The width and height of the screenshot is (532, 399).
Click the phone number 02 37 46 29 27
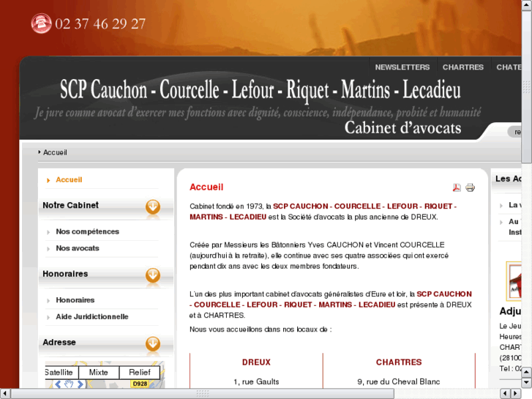(100, 23)
